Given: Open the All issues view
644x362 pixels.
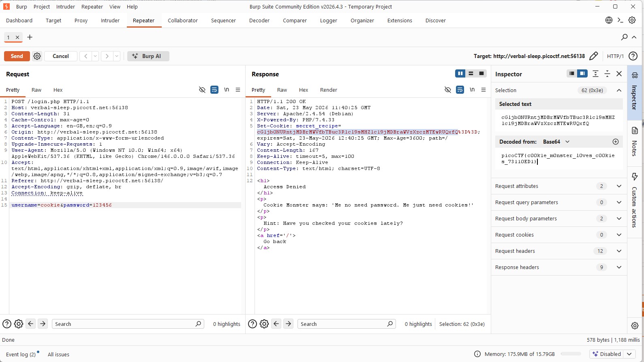Looking at the screenshot, I should [58, 354].
